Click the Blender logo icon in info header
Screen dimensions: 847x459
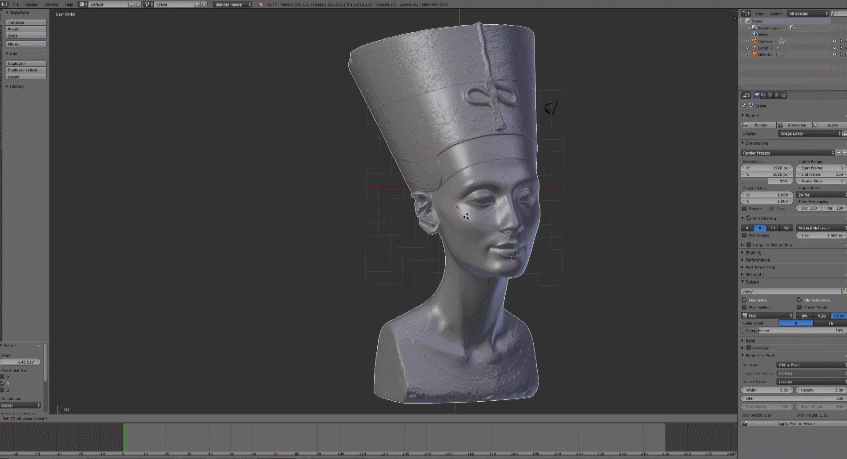[261, 4]
